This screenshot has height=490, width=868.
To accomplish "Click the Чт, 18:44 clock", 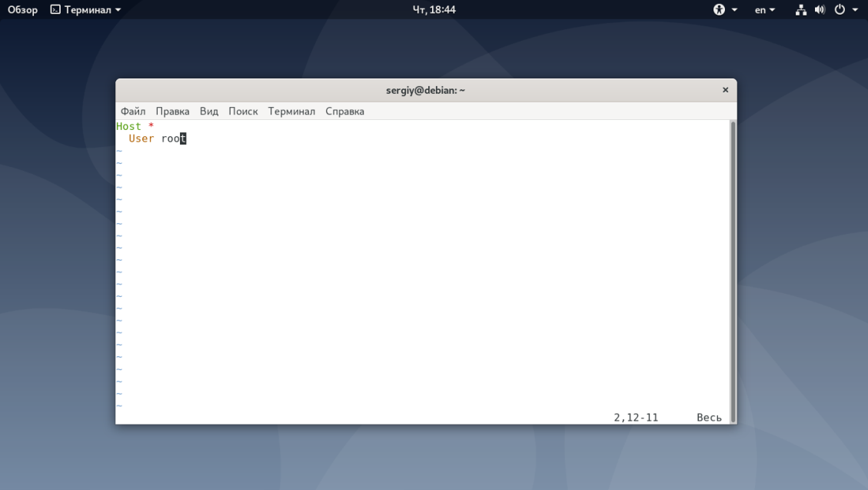I will pyautogui.click(x=434, y=9).
